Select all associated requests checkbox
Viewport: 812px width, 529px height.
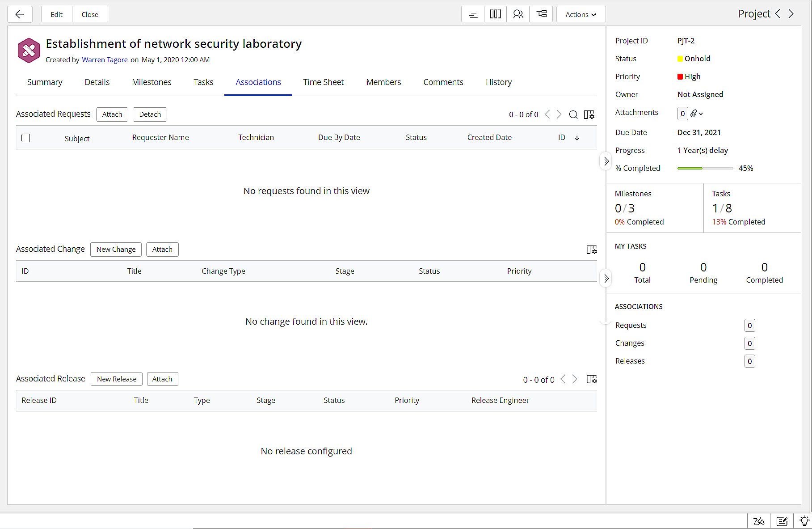(26, 138)
